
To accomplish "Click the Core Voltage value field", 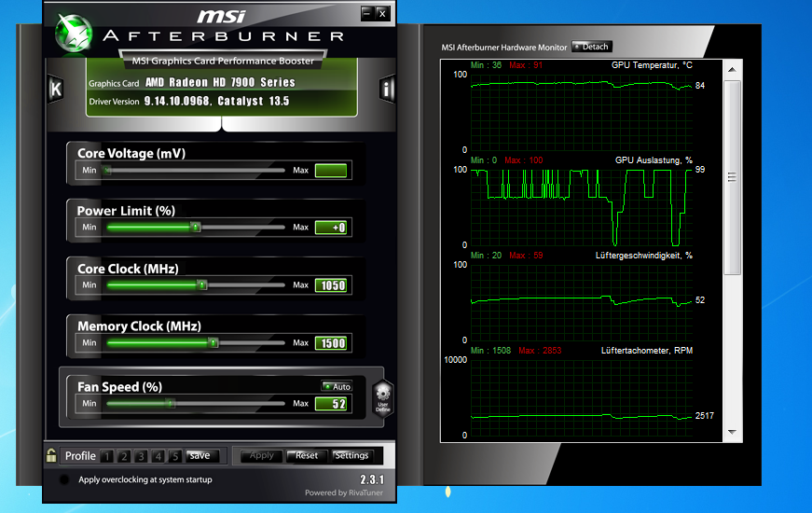I will [331, 171].
